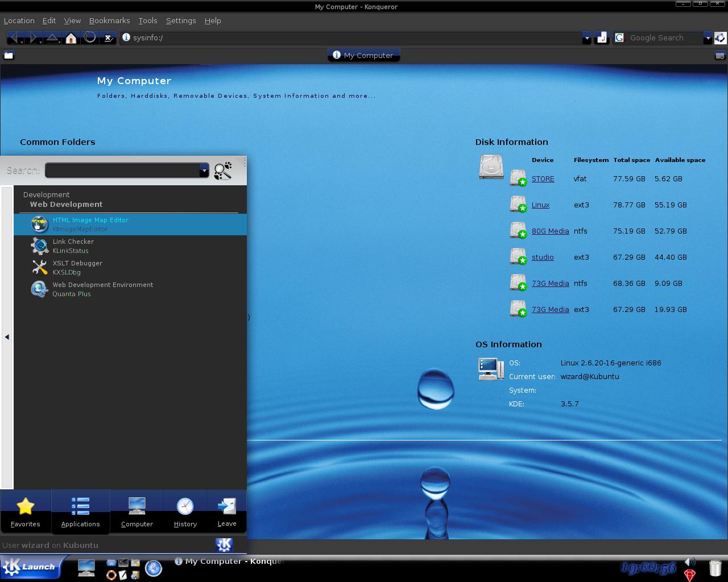Click the red gem tray icon
Screen dimensions: 728x582
tap(690, 576)
